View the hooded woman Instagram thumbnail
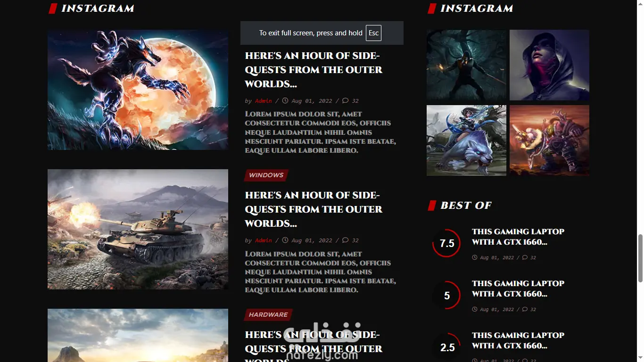Viewport: 644px width, 362px height. tap(549, 65)
